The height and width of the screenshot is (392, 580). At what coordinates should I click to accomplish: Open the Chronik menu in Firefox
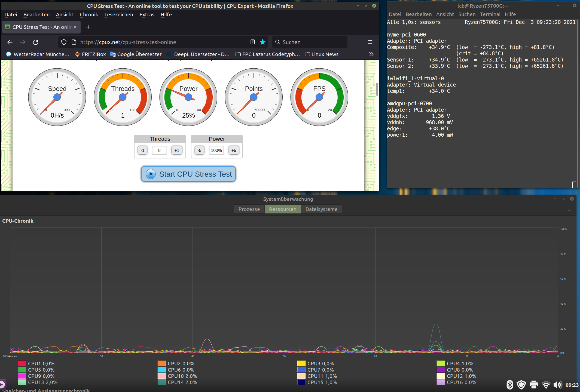[89, 14]
